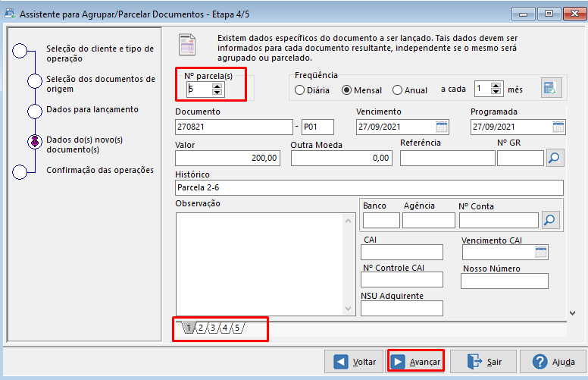The height and width of the screenshot is (380, 588).
Task: Click the Nosso Número field
Action: 505,281
